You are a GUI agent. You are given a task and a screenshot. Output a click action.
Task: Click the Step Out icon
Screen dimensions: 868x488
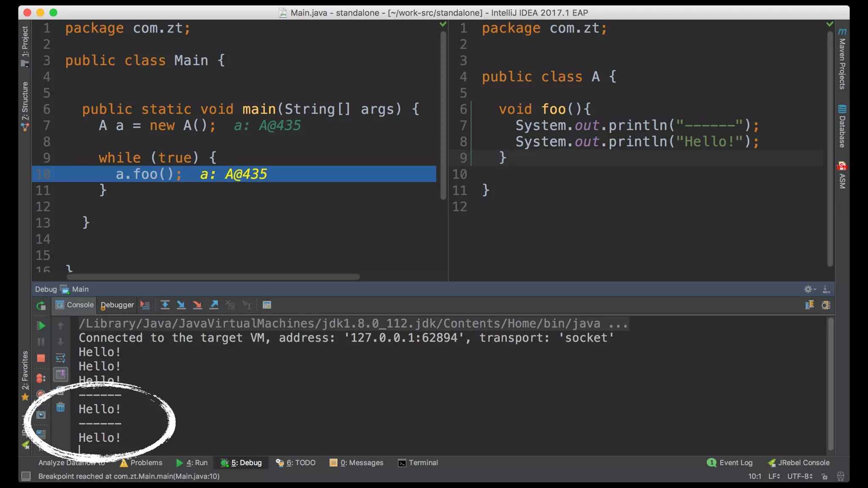(x=214, y=305)
